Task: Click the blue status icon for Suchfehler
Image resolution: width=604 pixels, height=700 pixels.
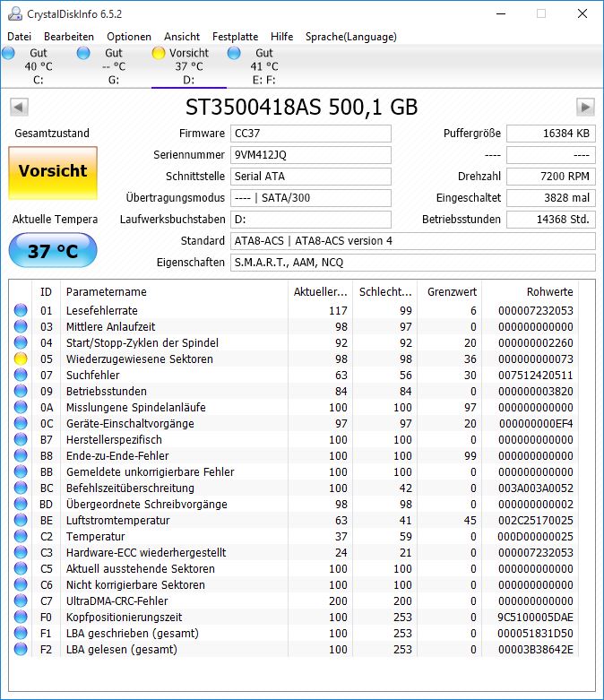Action: point(21,375)
